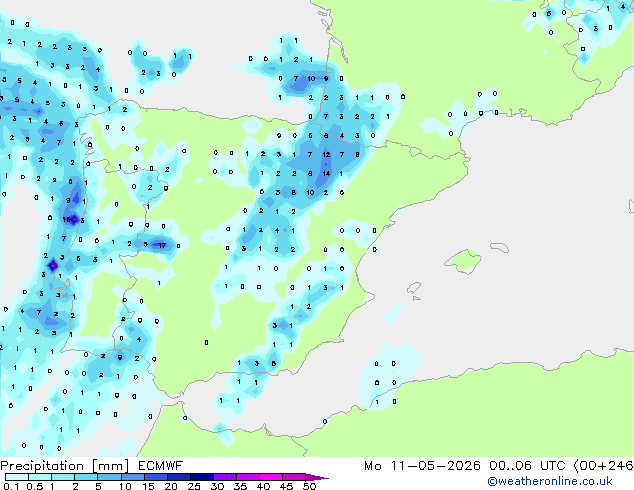Click the legend label '30'
The height and width of the screenshot is (490, 634).
(x=217, y=486)
